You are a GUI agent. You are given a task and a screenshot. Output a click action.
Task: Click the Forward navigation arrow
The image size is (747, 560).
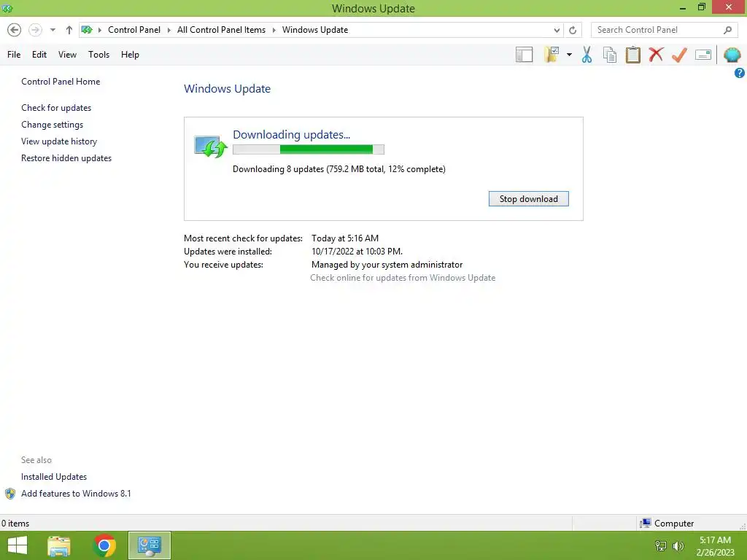(x=35, y=30)
